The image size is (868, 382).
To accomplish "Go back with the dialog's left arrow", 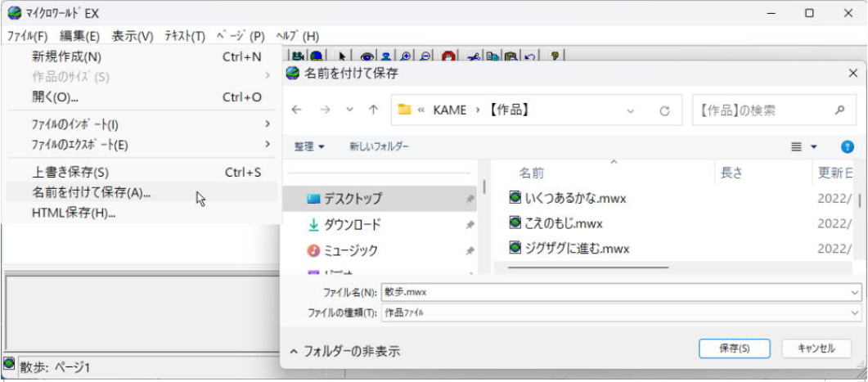I will point(297,110).
